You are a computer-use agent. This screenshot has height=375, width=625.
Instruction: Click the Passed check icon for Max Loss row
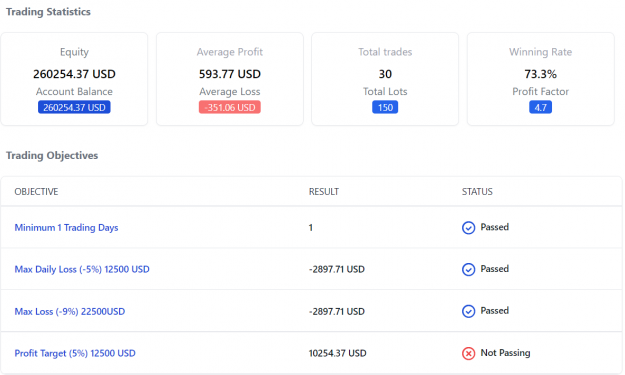[x=468, y=311]
